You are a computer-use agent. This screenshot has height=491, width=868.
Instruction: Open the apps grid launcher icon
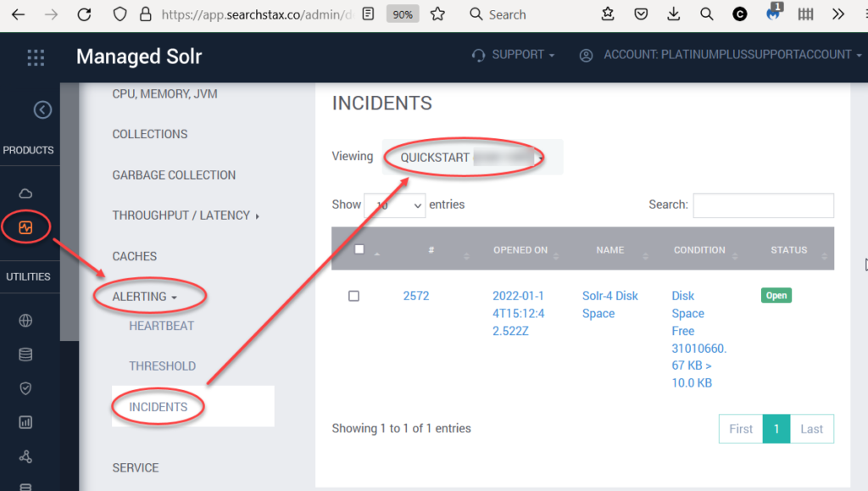coord(36,58)
